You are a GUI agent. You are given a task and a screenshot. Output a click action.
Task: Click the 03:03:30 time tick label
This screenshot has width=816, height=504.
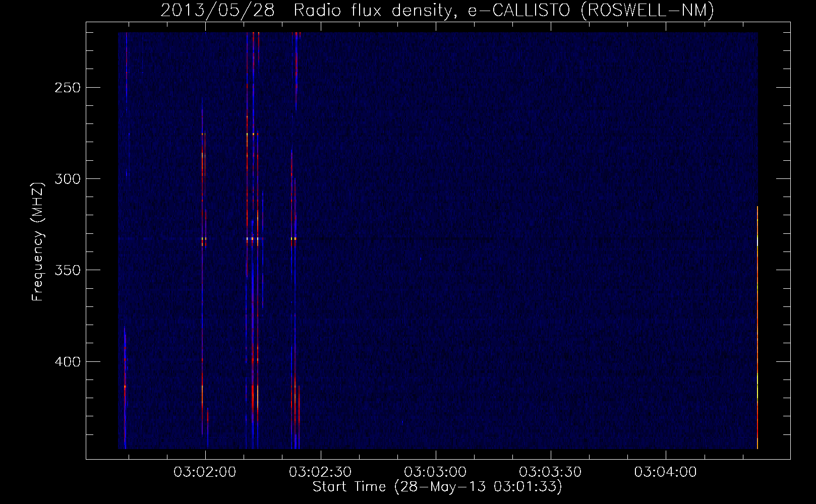[x=550, y=472]
